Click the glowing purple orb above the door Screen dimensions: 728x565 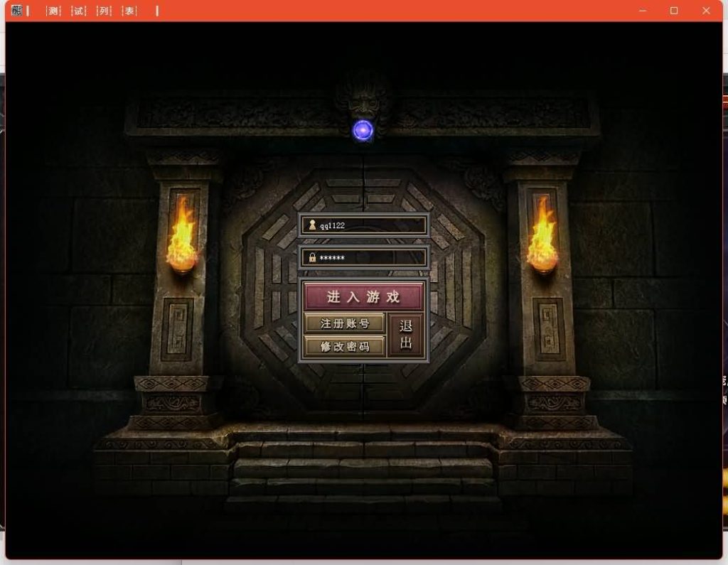point(363,130)
